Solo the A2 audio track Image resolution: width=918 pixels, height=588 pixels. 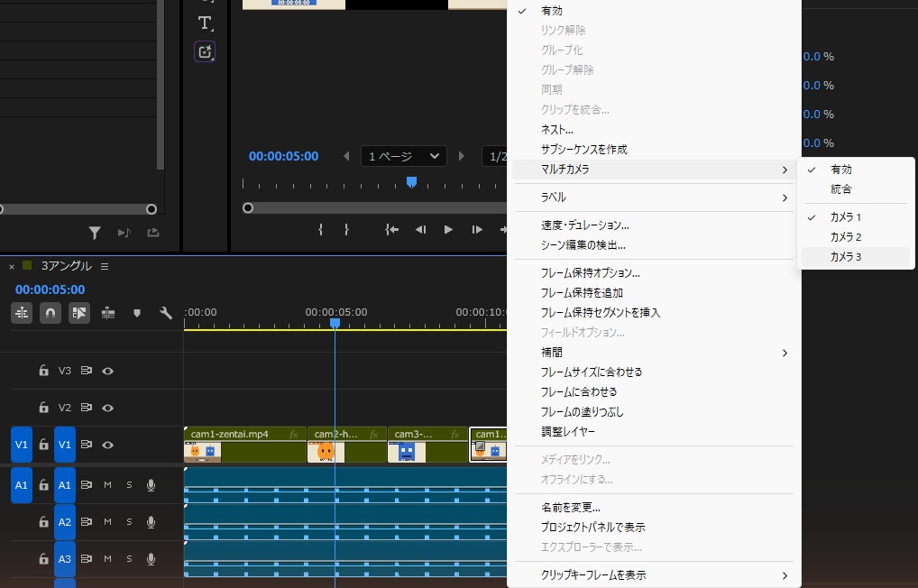(x=129, y=522)
